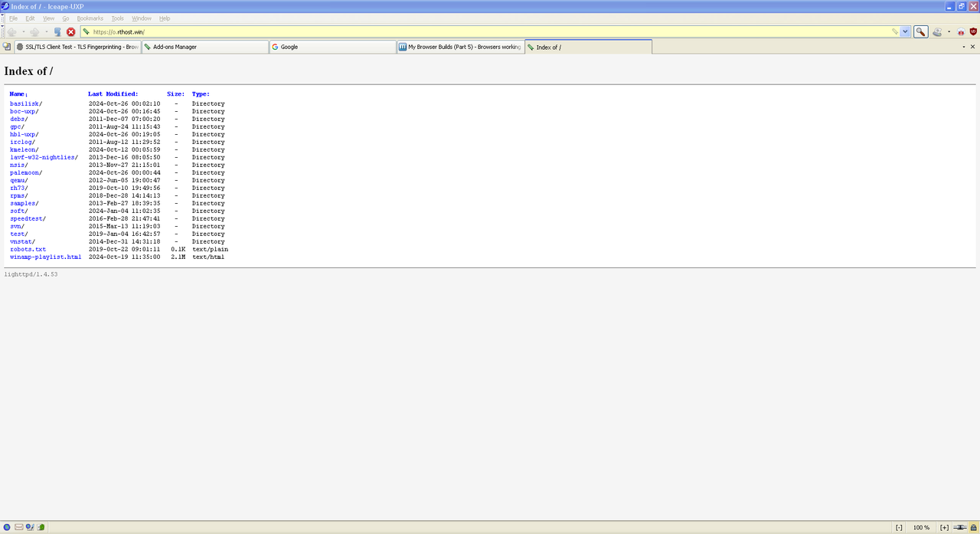Open a new tab with tab-bar button
Image resolution: width=980 pixels, height=534 pixels.
coord(7,47)
